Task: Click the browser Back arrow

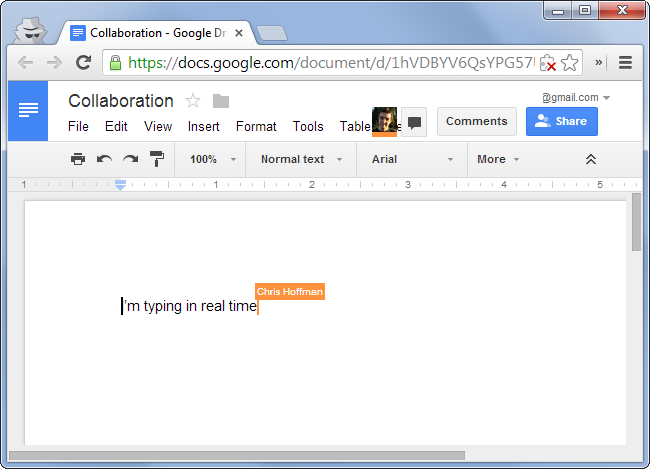Action: click(26, 63)
